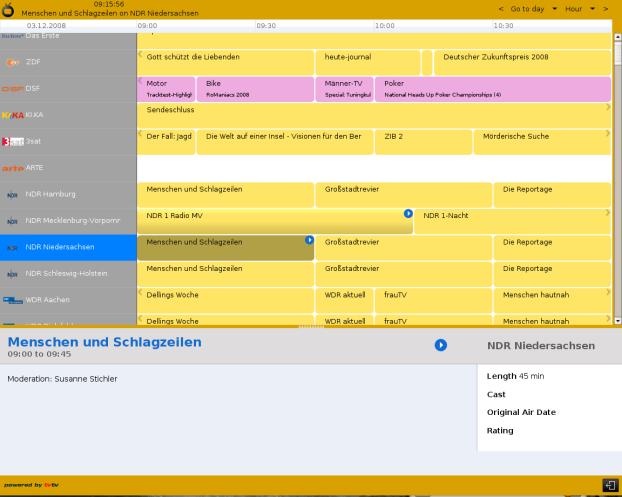Image resolution: width=622 pixels, height=497 pixels.
Task: Click left continuation arrow on DSF row
Action: pyautogui.click(x=140, y=81)
